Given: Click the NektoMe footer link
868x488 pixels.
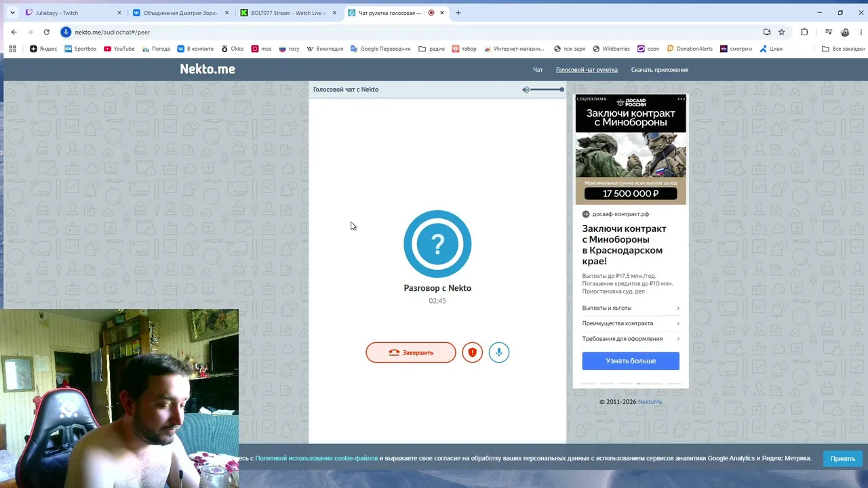Looking at the screenshot, I should click(x=650, y=402).
